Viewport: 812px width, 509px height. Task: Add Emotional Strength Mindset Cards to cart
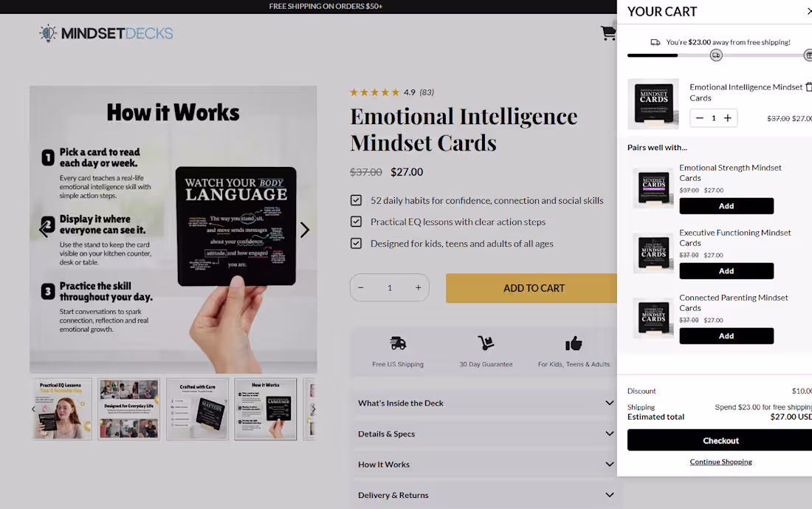click(726, 206)
